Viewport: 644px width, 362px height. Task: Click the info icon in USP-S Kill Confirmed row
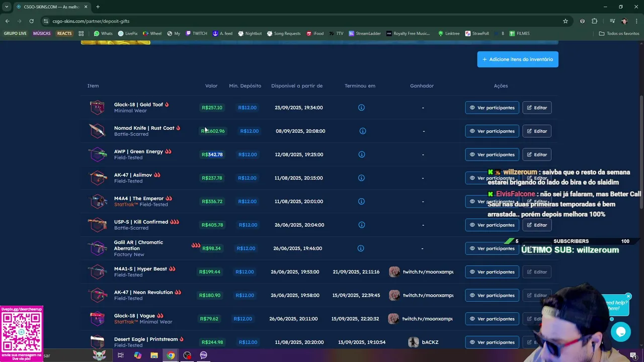tap(361, 225)
